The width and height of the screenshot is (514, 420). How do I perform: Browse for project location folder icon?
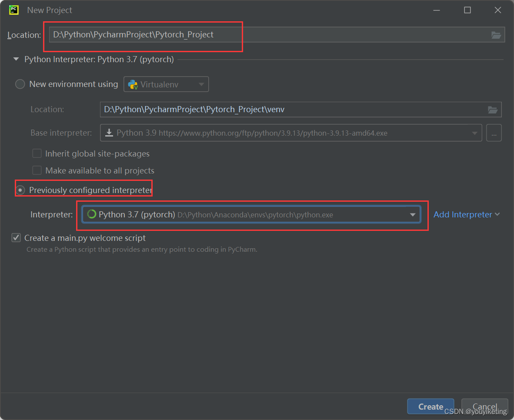(496, 35)
